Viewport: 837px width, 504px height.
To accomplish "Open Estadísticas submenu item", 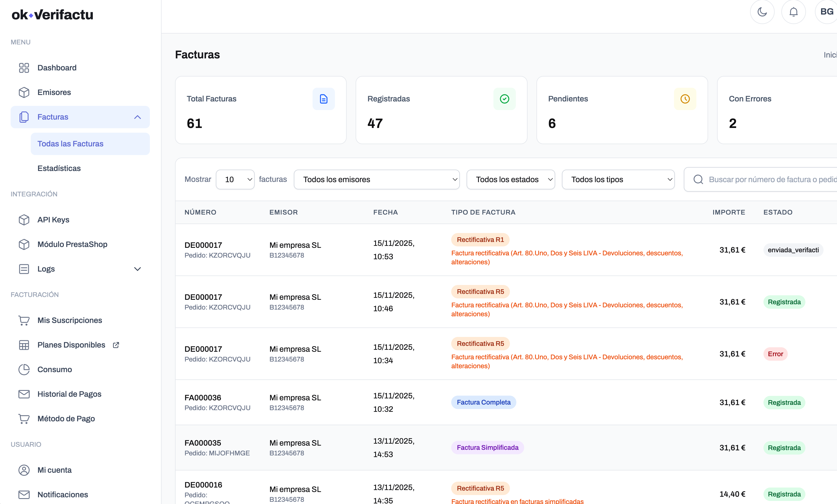I will coord(59,168).
